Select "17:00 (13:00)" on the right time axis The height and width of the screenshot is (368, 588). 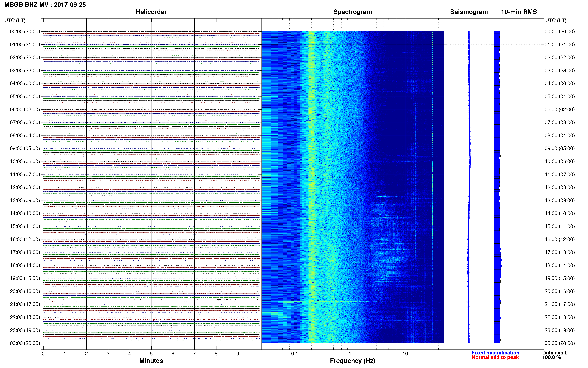click(x=560, y=252)
